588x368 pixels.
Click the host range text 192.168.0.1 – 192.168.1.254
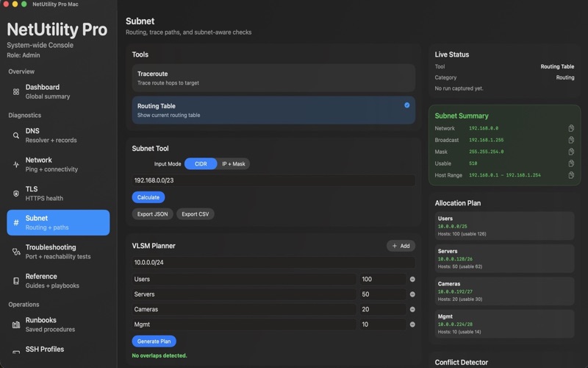click(505, 175)
